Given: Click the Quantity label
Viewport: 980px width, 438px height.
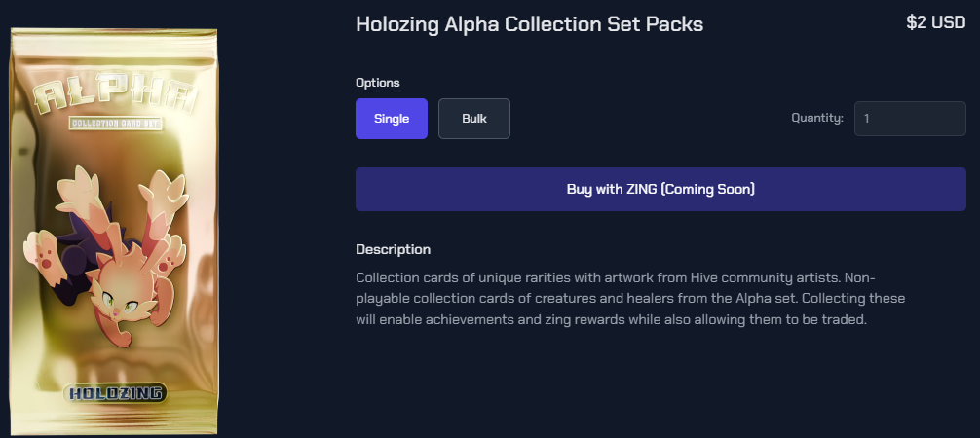Looking at the screenshot, I should [x=816, y=119].
